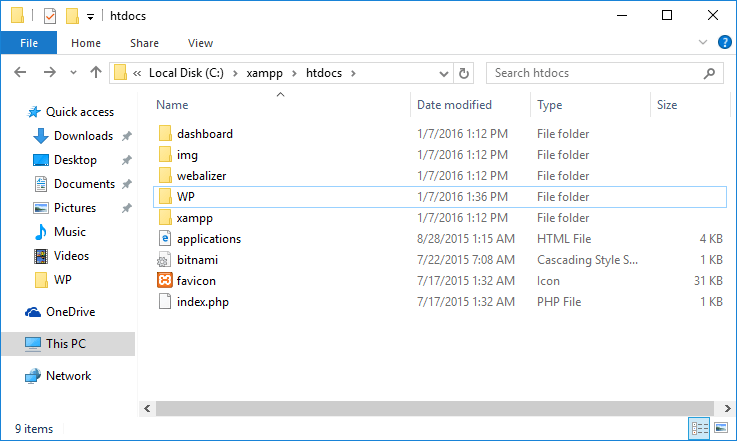Select the bitnami stylesheet file icon
The image size is (737, 441).
(x=166, y=260)
